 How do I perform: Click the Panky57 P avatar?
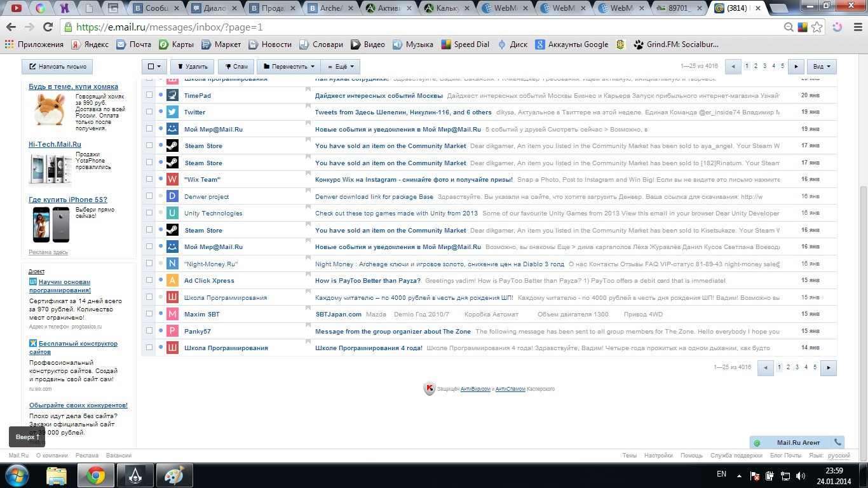(x=172, y=331)
